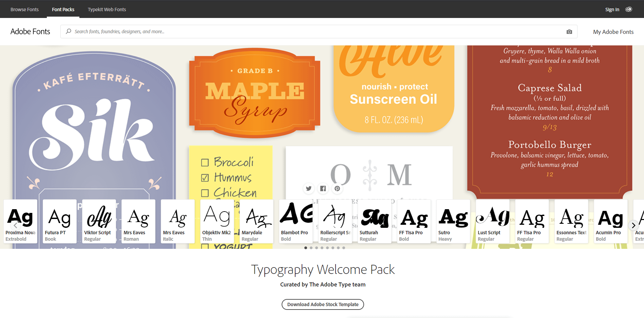Screen dimensions: 644x318
Task: Go to next font cards arrow
Action: click(633, 225)
